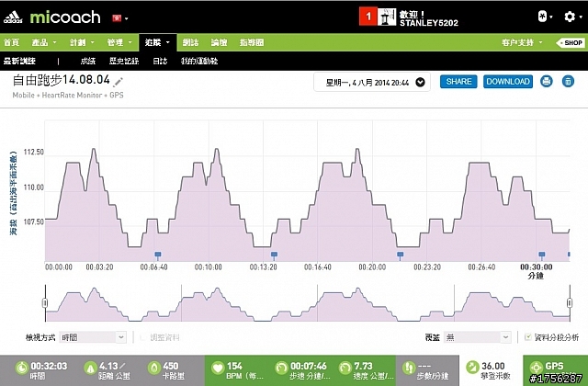588x386 pixels.
Task: Grab the right range handle of overview chart
Action: point(570,302)
